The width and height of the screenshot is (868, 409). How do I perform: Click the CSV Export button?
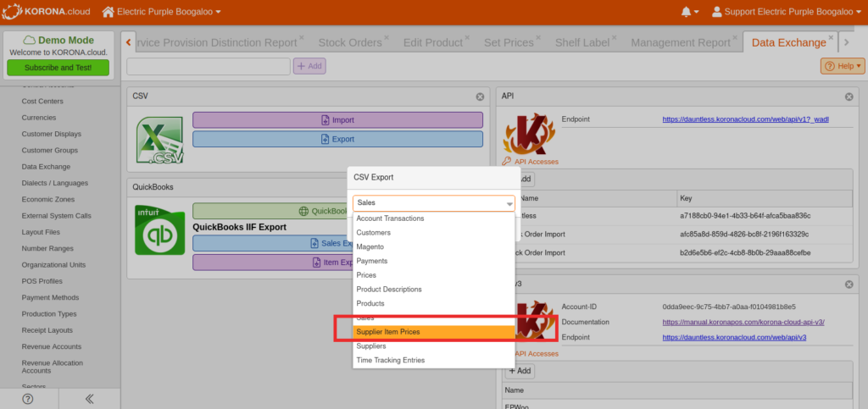337,139
